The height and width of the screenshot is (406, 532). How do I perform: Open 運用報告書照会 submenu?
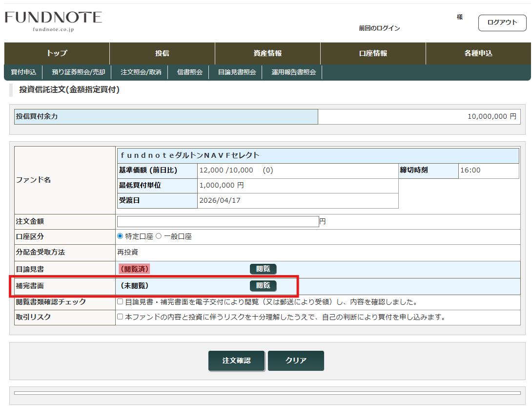click(x=293, y=72)
